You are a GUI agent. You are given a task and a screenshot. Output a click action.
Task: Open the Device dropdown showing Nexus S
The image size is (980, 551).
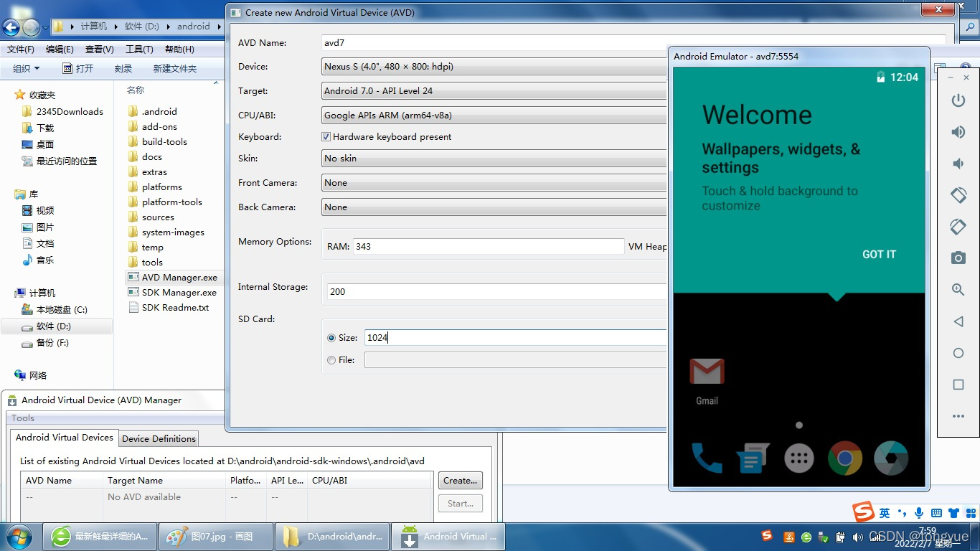[x=494, y=67]
